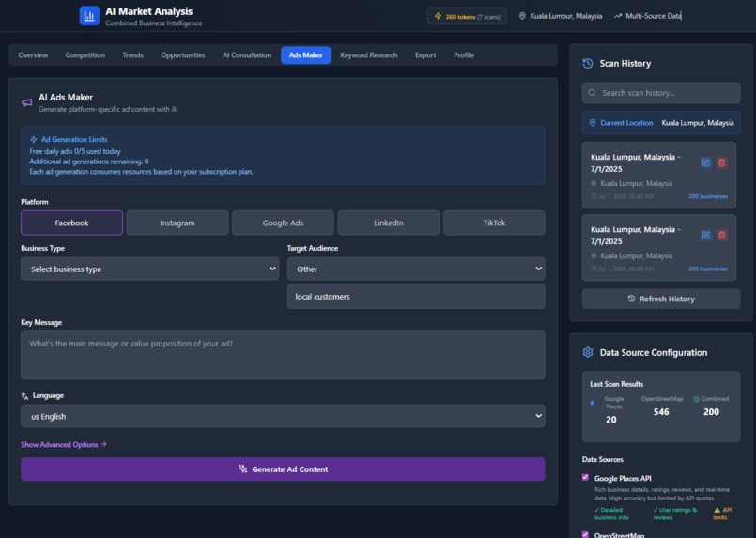This screenshot has height=538, width=756.
Task: Click the green check icon beside Combined
Action: [x=696, y=399]
